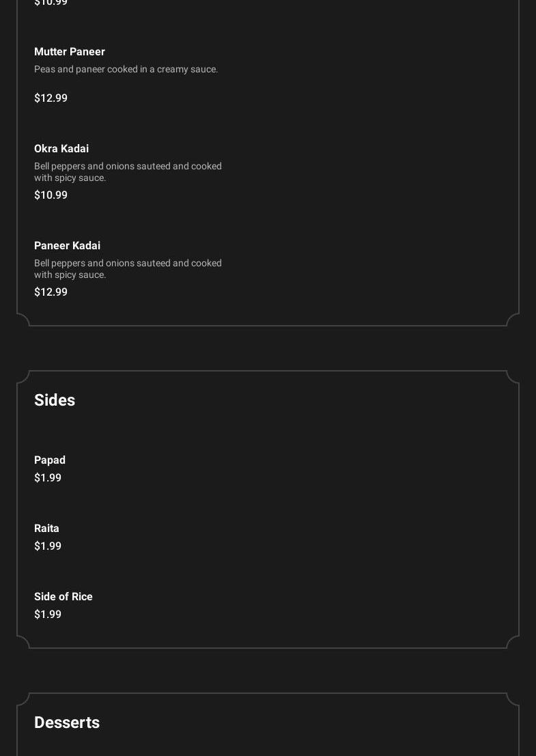
Task: Select the $12.99 price under Mutter Paneer
Action: point(51,98)
